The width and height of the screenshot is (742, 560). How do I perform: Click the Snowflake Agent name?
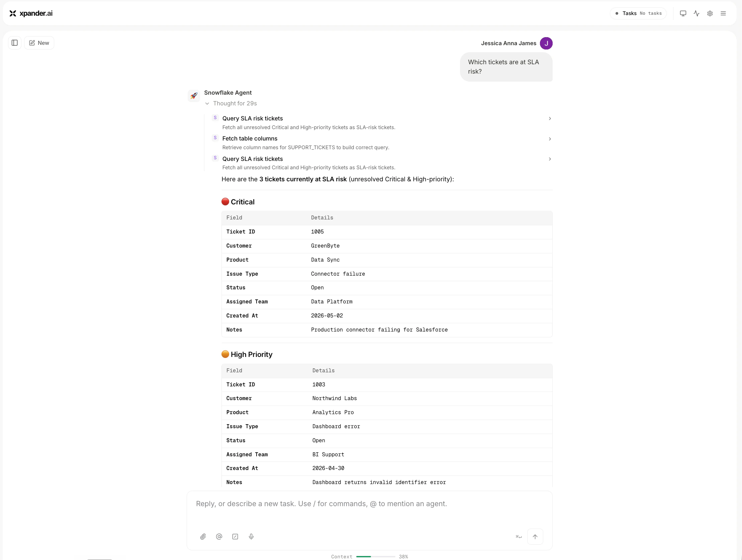pyautogui.click(x=228, y=93)
